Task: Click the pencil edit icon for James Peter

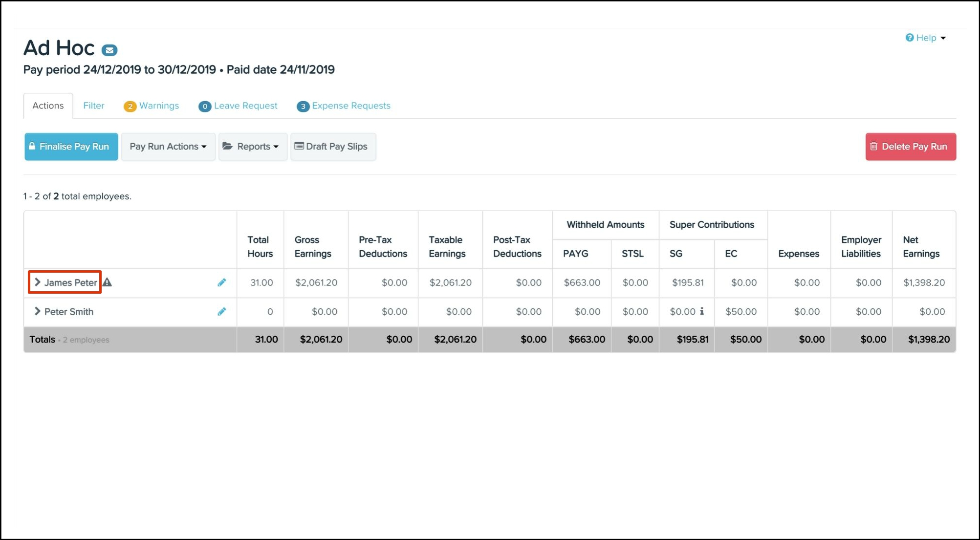Action: [222, 282]
